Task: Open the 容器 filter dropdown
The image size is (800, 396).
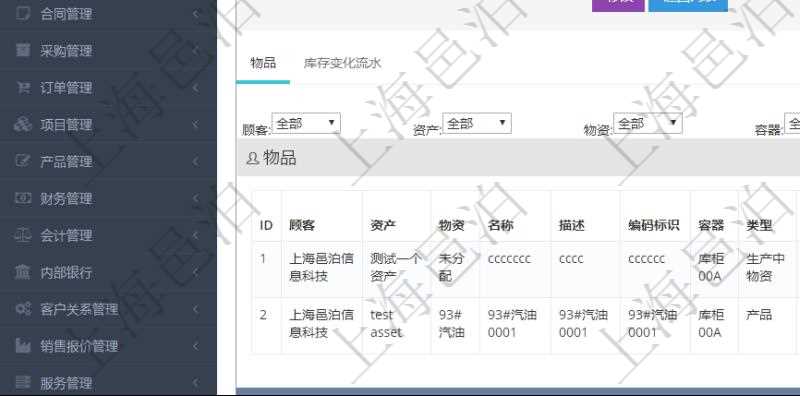Action: [792, 123]
